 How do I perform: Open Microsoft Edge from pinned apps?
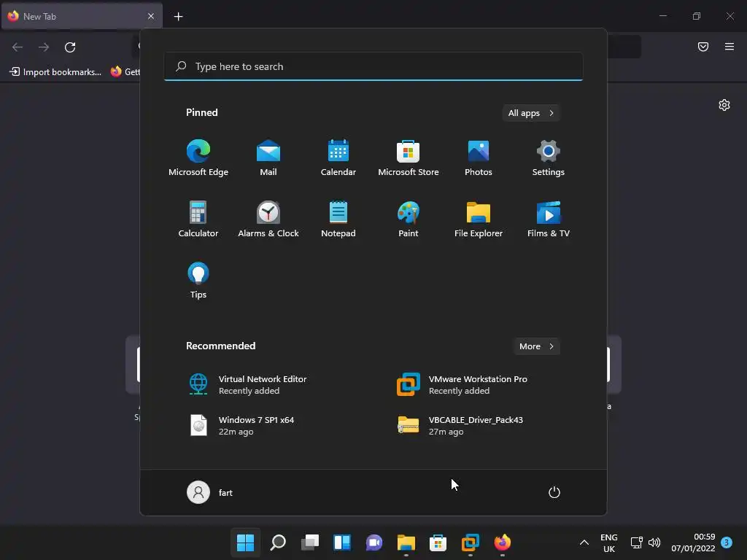click(x=198, y=158)
